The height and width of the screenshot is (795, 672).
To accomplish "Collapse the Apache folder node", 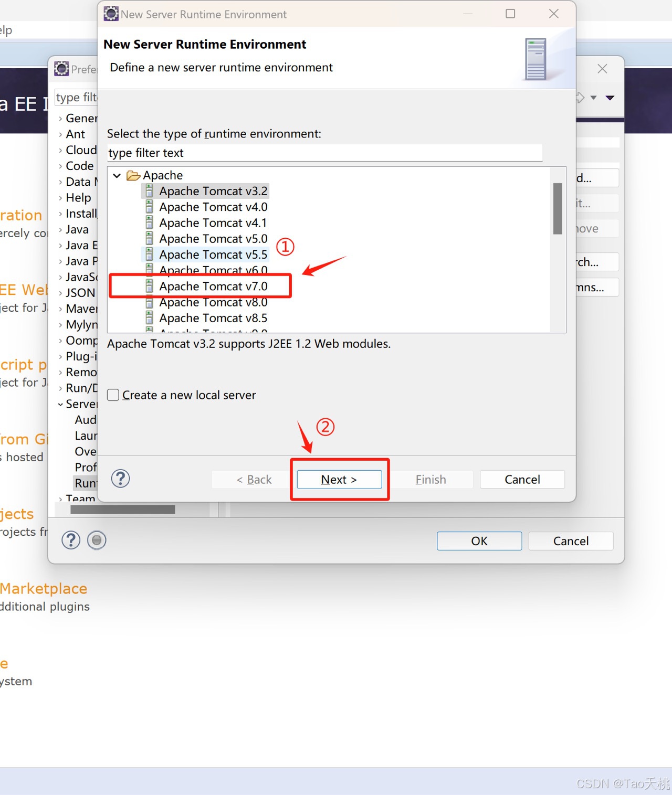I will (117, 175).
